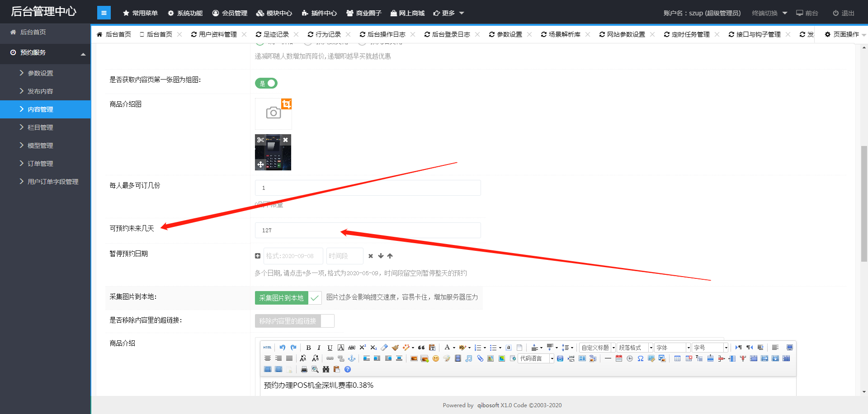Open 订单管理 in the sidebar
868x414 pixels.
tap(40, 164)
